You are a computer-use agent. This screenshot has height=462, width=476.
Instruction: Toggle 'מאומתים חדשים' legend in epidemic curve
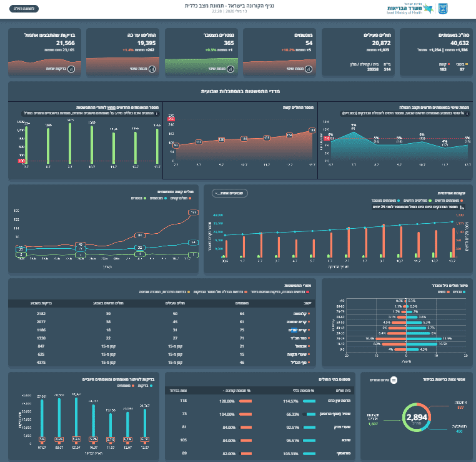449,201
